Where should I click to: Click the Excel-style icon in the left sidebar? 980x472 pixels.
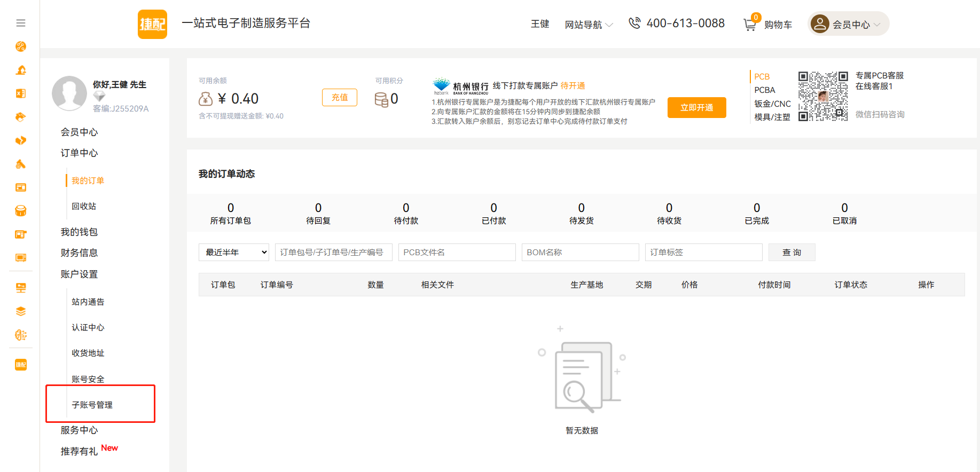tap(21, 93)
